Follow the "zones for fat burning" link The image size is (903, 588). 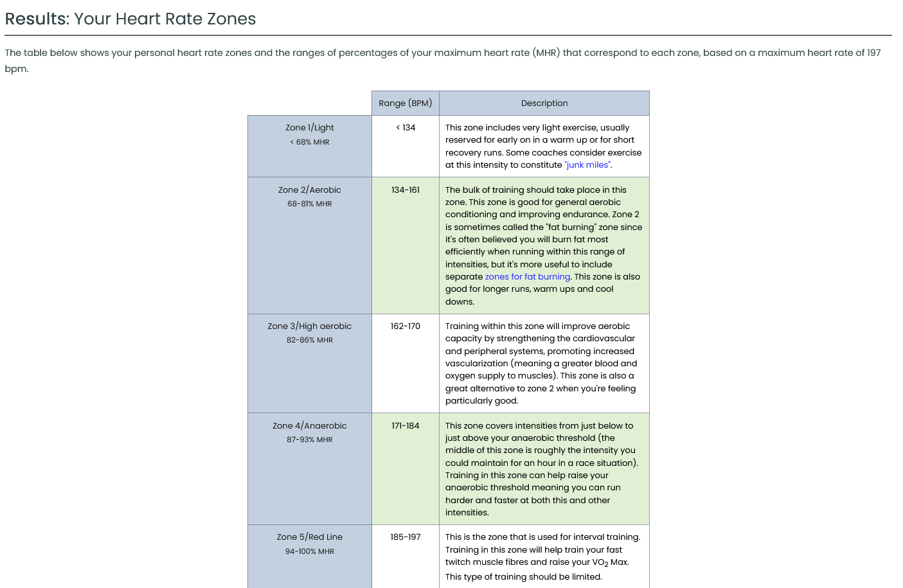tap(528, 277)
